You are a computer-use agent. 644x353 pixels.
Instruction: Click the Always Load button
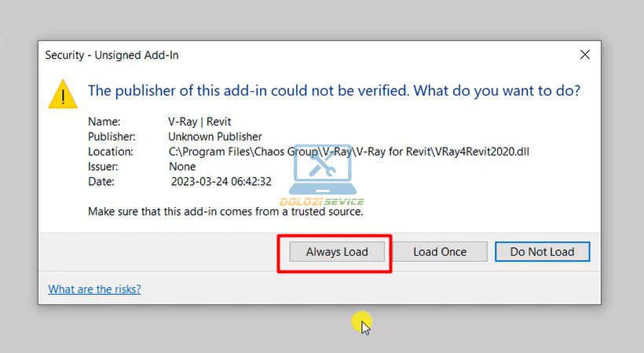337,252
